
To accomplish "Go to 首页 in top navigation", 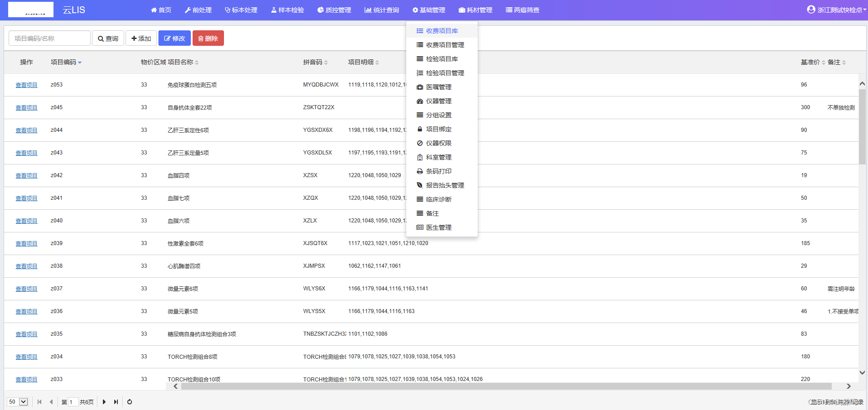I will (x=161, y=10).
